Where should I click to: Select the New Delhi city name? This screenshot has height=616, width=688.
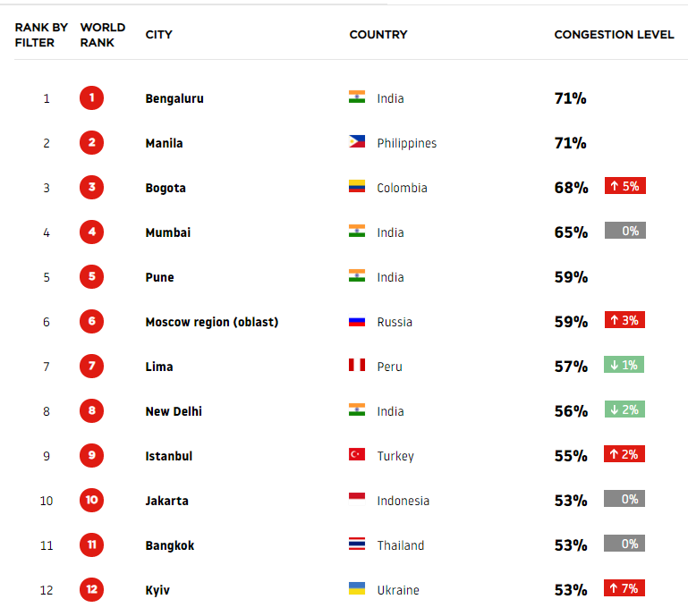pyautogui.click(x=174, y=411)
